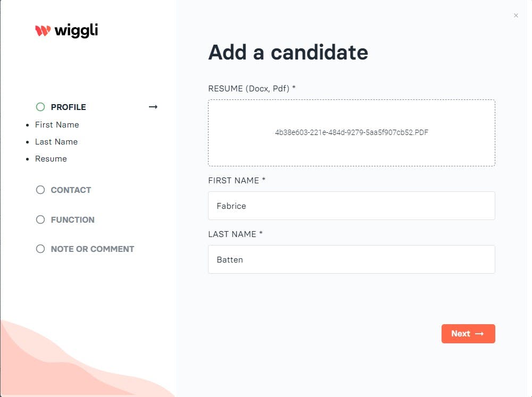Viewport: 532px width, 397px height.
Task: Click the wiggli logo icon
Action: coord(43,31)
